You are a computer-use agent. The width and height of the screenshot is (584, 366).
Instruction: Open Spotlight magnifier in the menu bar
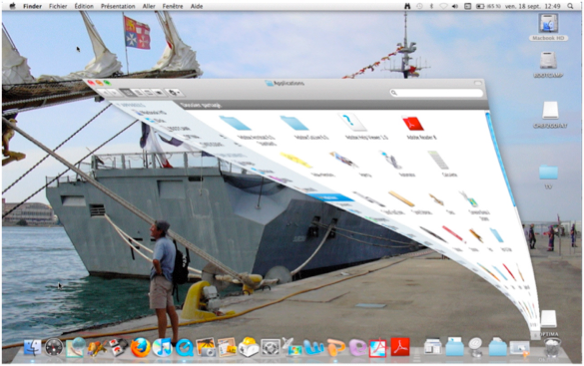pyautogui.click(x=570, y=6)
